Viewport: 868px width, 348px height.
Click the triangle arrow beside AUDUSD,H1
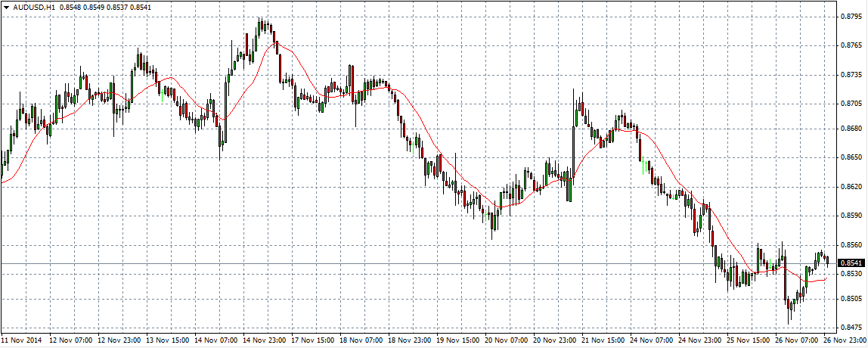tap(6, 7)
